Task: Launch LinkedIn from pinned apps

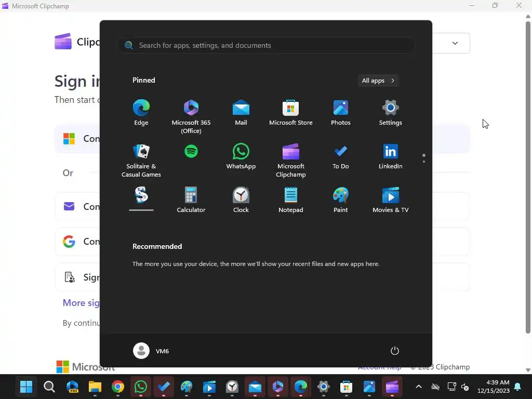Action: tap(391, 156)
